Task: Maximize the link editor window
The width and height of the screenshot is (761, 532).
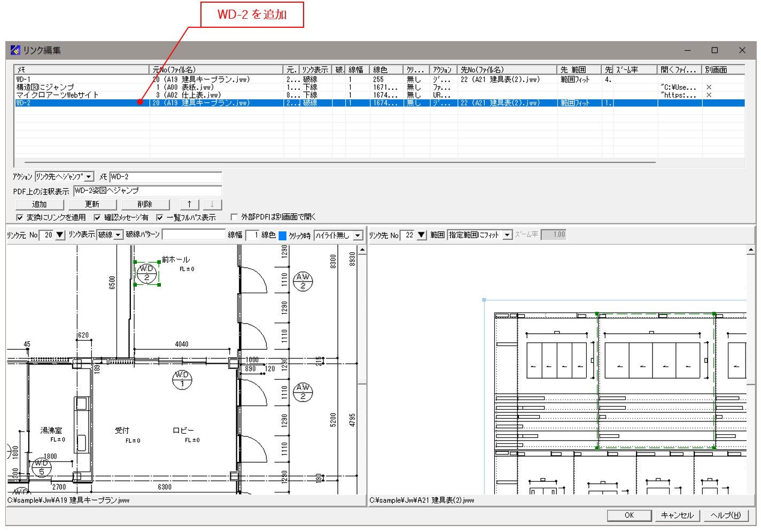Action: 715,50
